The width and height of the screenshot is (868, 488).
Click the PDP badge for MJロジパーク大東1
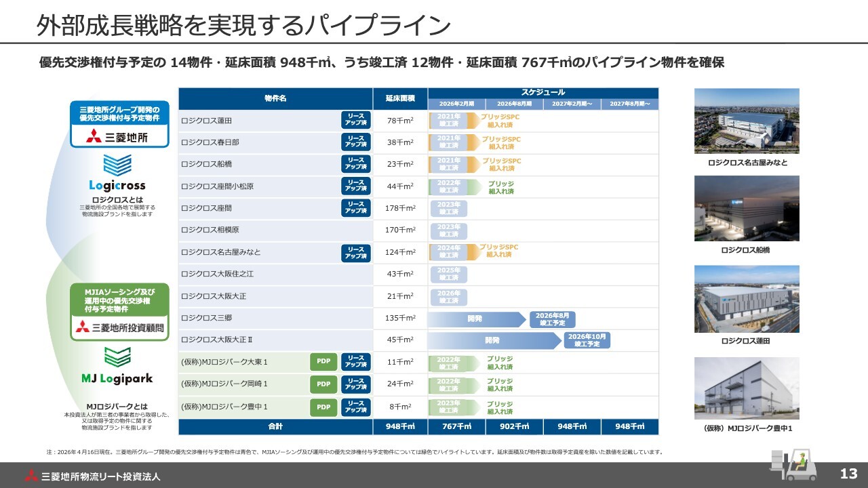[x=323, y=361]
